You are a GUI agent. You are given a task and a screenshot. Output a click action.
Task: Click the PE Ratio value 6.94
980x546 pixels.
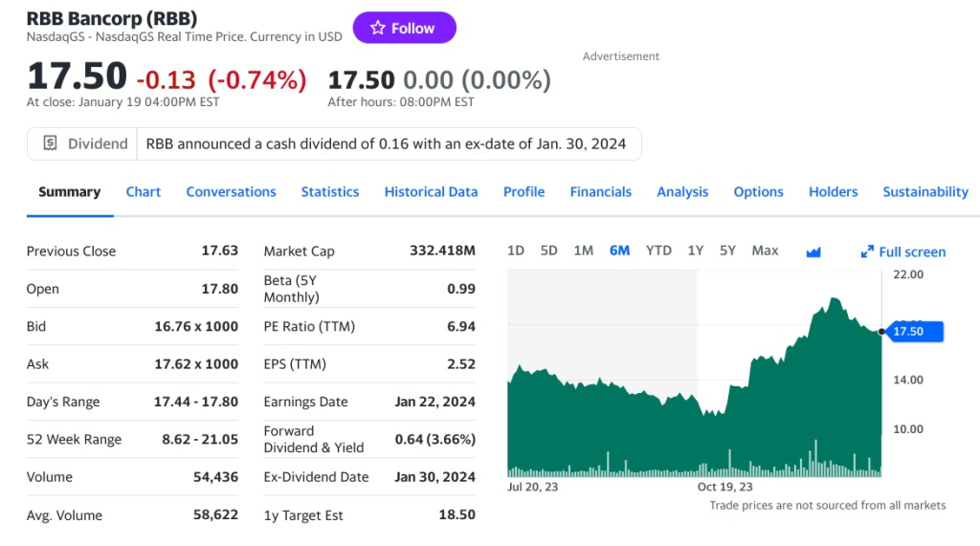click(x=461, y=326)
